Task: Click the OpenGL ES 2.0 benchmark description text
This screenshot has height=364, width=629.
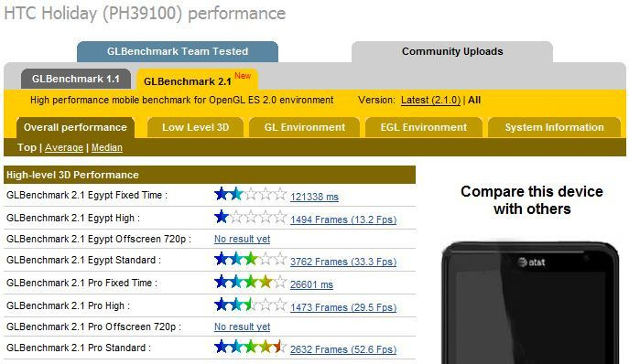Action: pos(181,101)
